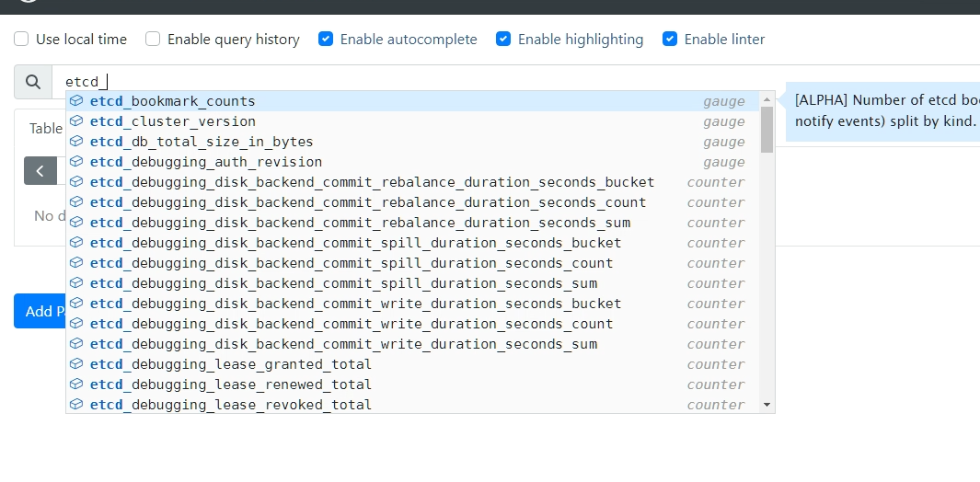Click the cube icon beside etcd_db_total_size_in_bytes
Image resolution: width=980 pixels, height=482 pixels.
[76, 142]
